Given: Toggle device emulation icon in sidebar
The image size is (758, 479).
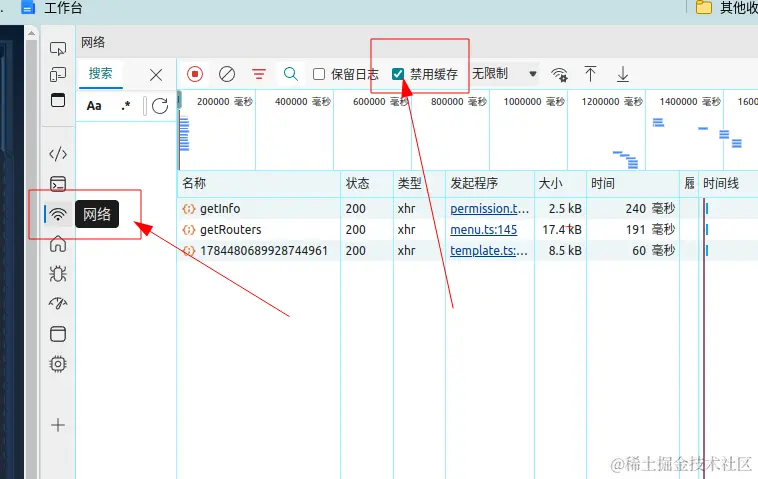Looking at the screenshot, I should [58, 74].
